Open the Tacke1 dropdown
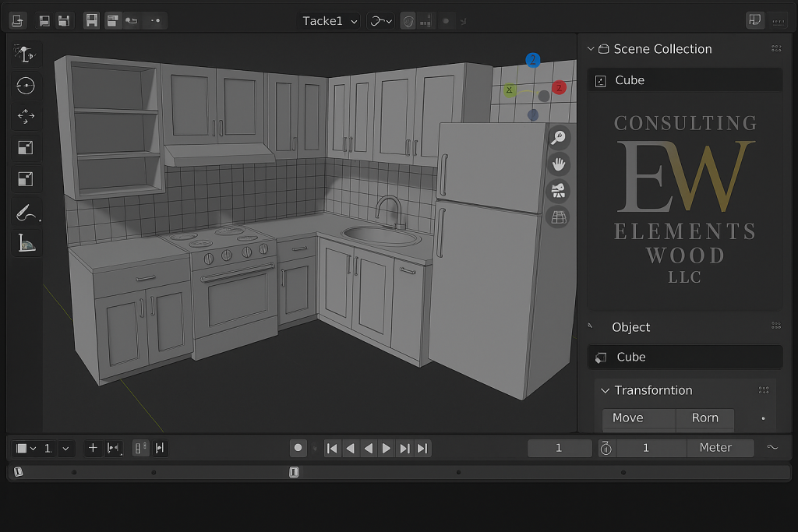798x532 pixels. [330, 21]
